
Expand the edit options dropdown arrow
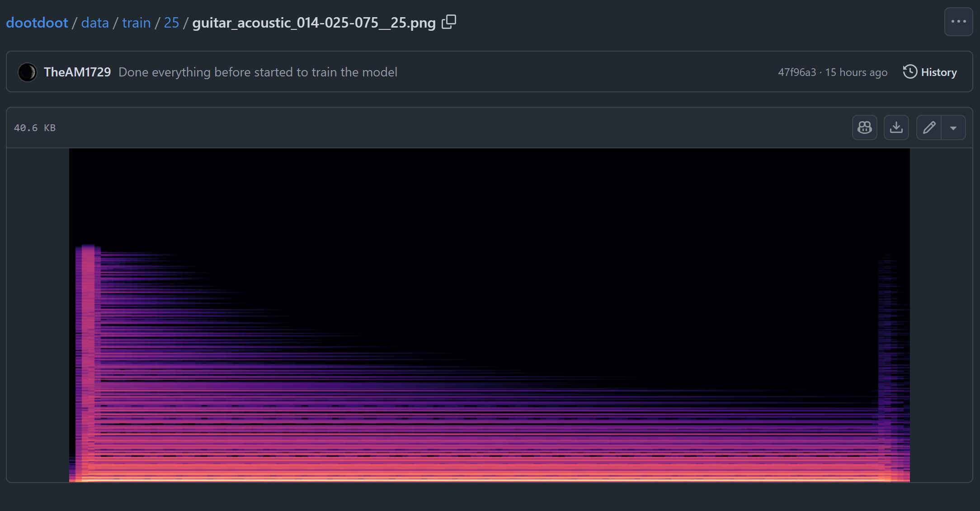pyautogui.click(x=953, y=128)
